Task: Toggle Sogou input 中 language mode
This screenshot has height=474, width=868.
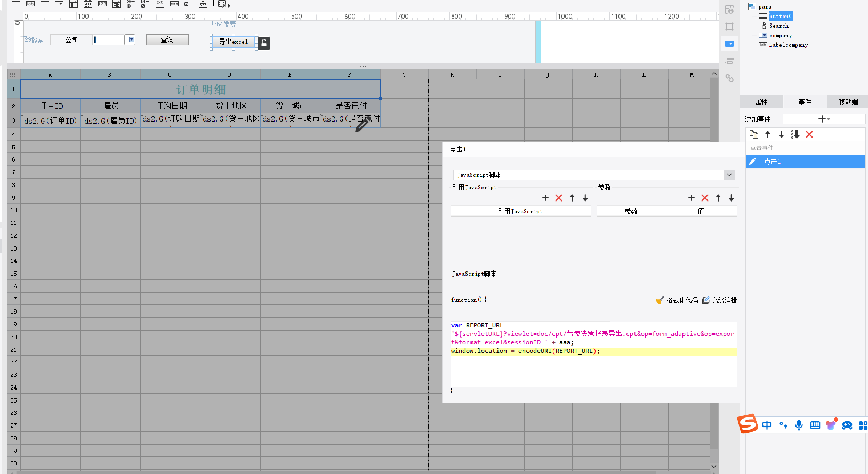Action: pyautogui.click(x=767, y=425)
